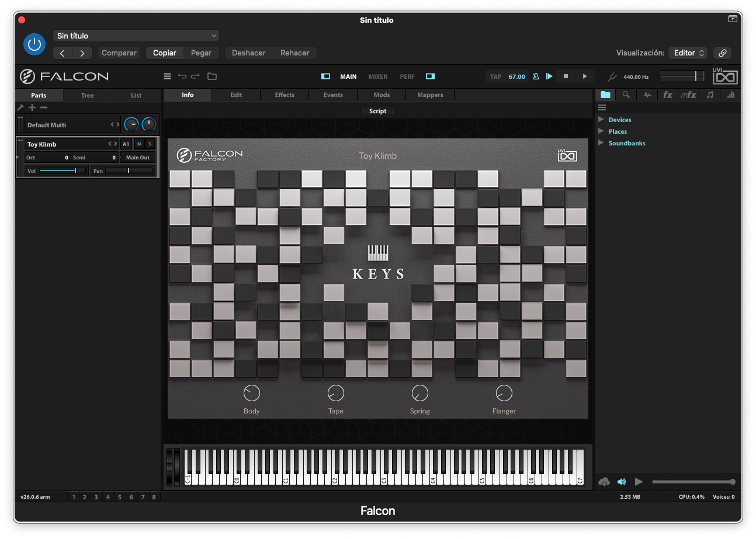Click the Copiar button
Screen dimensions: 756x539
pos(165,53)
